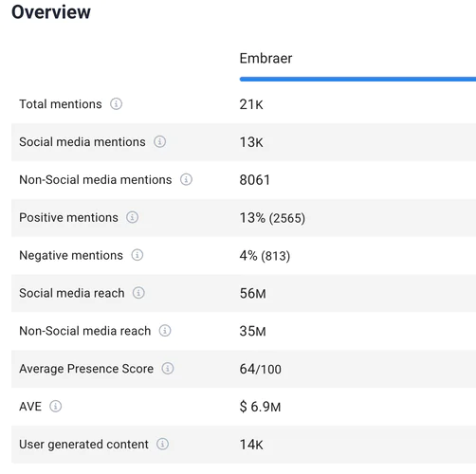This screenshot has height=474, width=476.
Task: Select the 56M social media reach value
Action: pyautogui.click(x=252, y=293)
